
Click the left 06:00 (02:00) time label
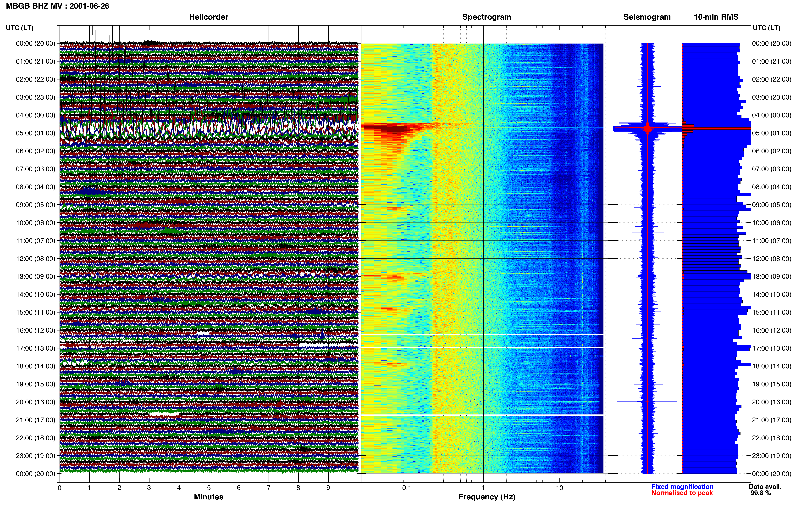pos(36,151)
